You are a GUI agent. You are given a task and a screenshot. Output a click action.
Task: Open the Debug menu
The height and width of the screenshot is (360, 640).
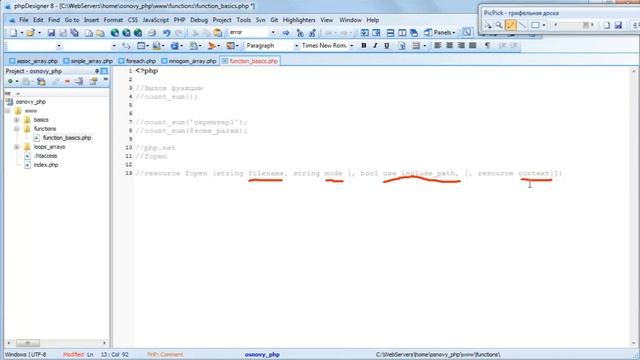point(199,20)
